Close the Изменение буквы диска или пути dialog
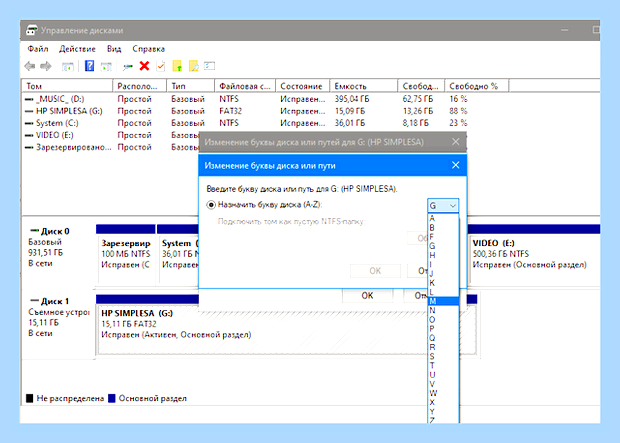This screenshot has height=443, width=620. [x=456, y=165]
